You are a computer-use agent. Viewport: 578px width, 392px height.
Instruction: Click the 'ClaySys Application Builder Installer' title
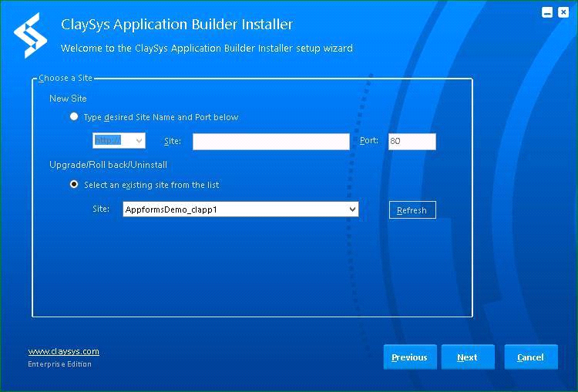(x=177, y=25)
